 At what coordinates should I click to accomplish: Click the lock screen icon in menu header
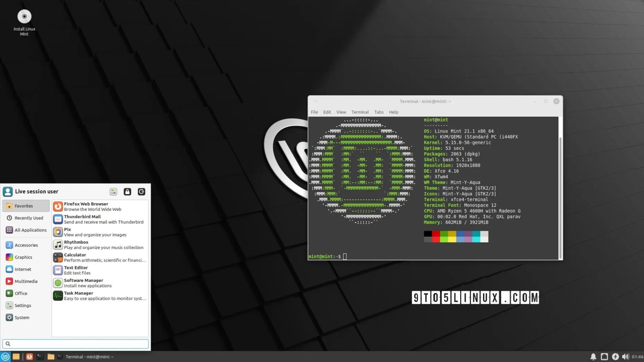(x=127, y=192)
